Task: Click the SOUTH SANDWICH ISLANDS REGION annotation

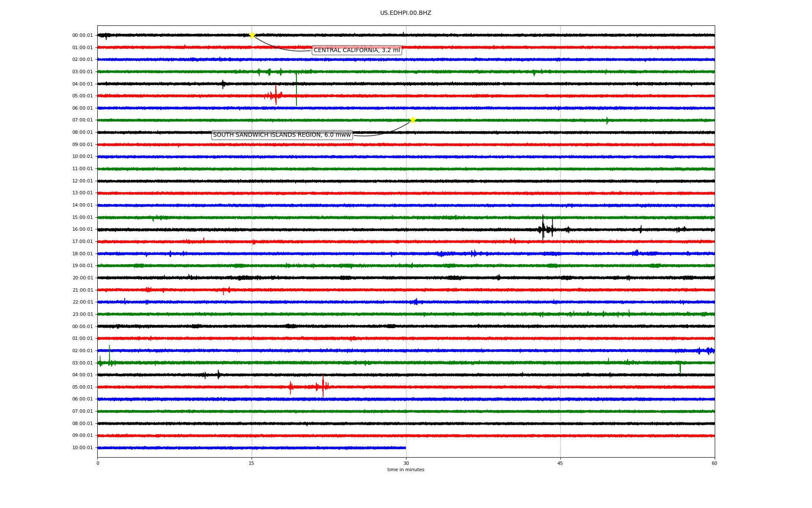Action: click(x=282, y=135)
